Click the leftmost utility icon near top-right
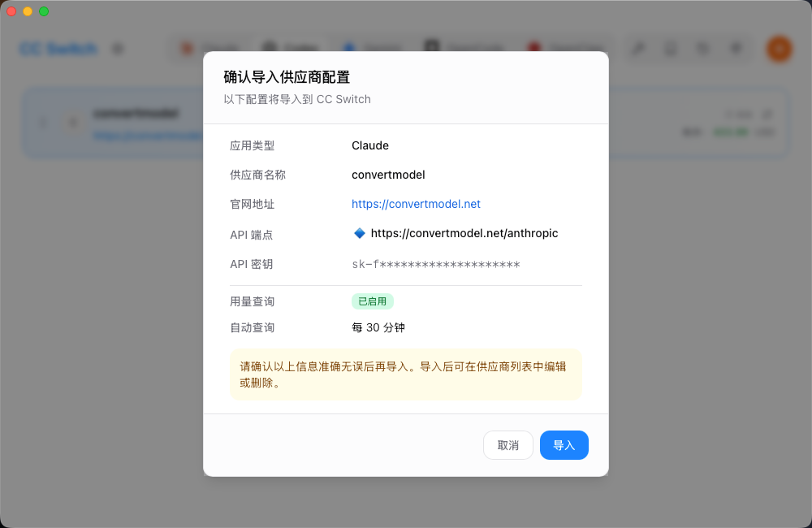 (638, 48)
